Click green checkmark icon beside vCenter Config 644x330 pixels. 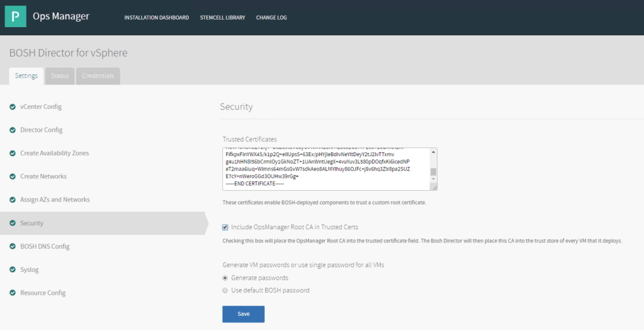tap(13, 106)
